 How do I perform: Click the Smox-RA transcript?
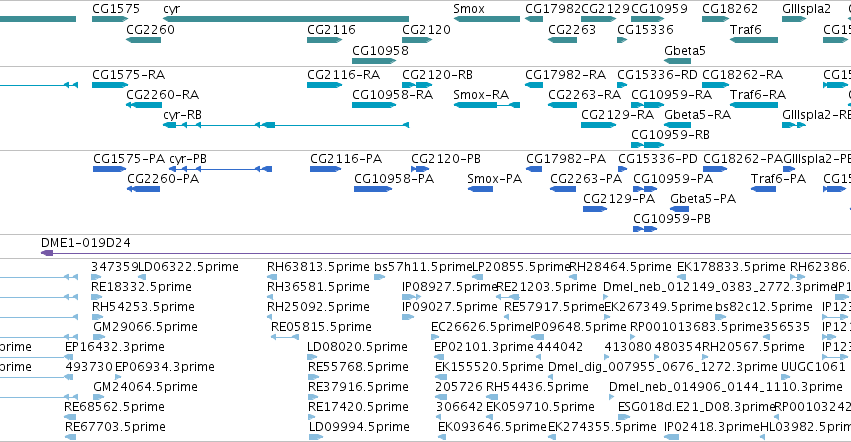point(487,105)
